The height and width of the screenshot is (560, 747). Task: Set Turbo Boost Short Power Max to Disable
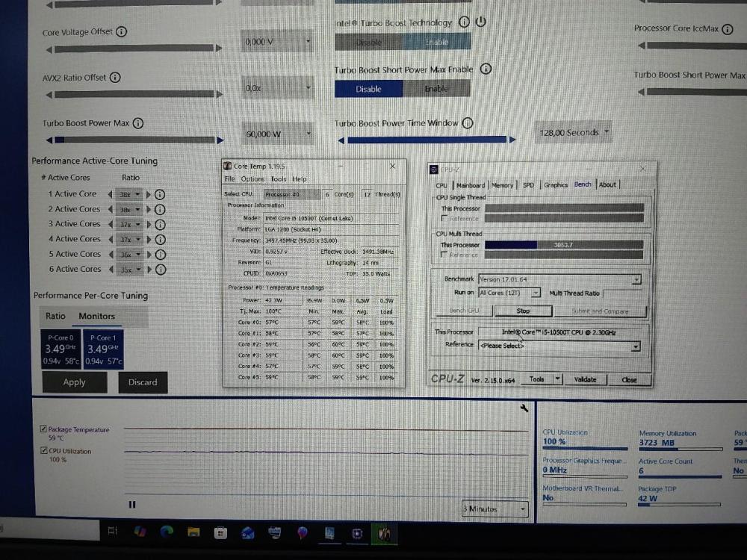[x=369, y=89]
